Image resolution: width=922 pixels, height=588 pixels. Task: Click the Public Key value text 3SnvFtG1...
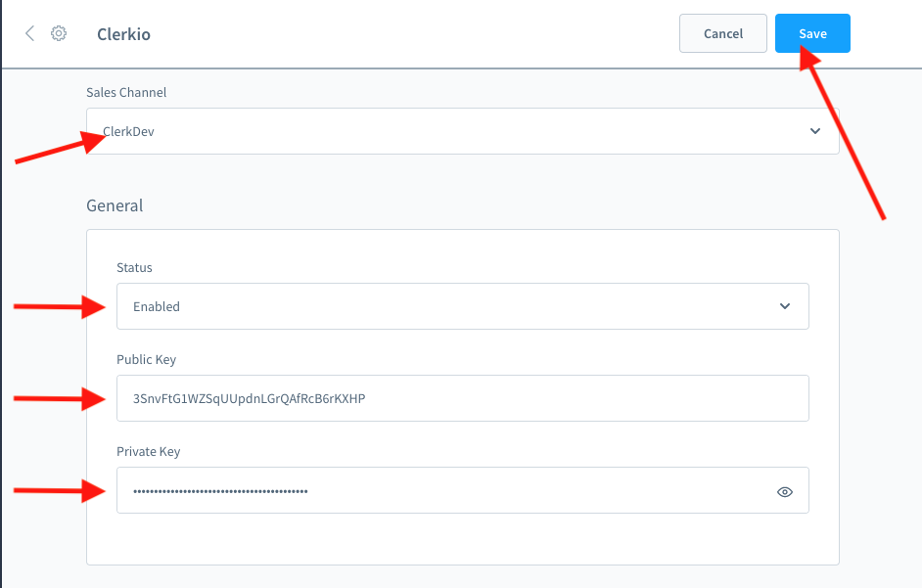(x=249, y=398)
